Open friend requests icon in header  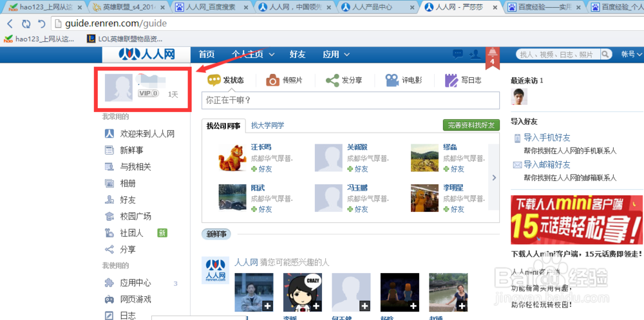click(475, 54)
